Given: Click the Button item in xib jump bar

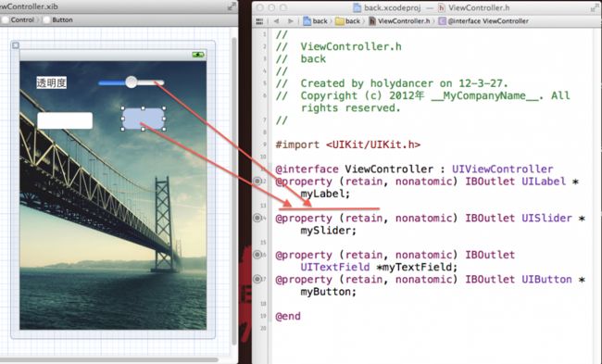Looking at the screenshot, I should [57, 20].
